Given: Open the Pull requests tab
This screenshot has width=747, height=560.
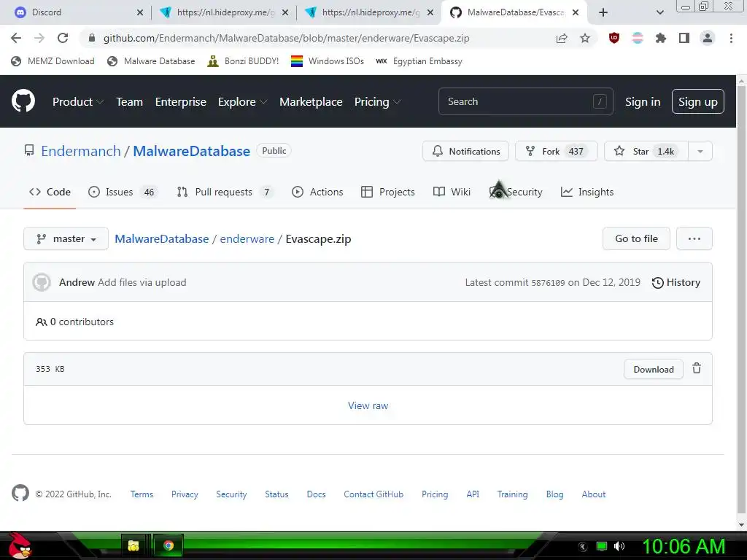Looking at the screenshot, I should [x=225, y=192].
